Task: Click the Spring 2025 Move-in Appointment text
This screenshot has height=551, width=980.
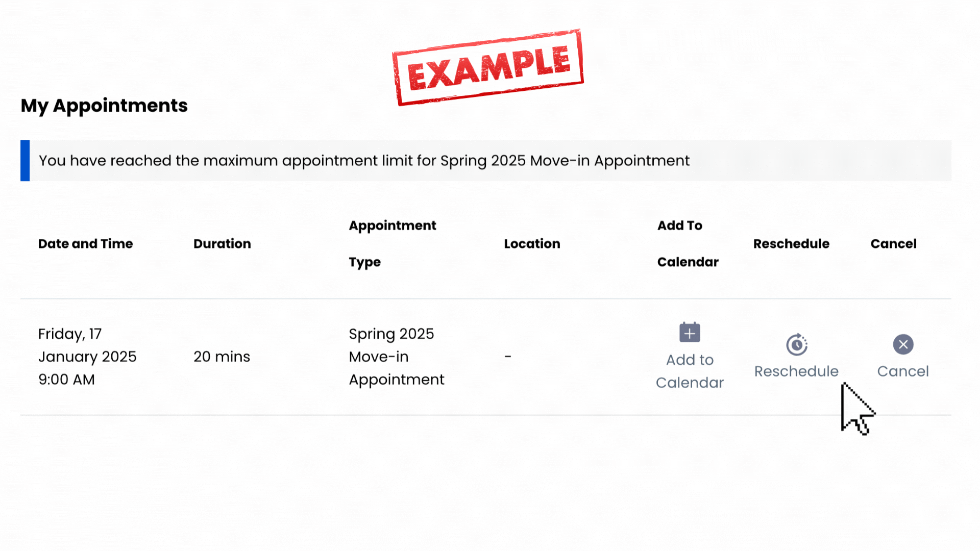Action: pyautogui.click(x=397, y=356)
